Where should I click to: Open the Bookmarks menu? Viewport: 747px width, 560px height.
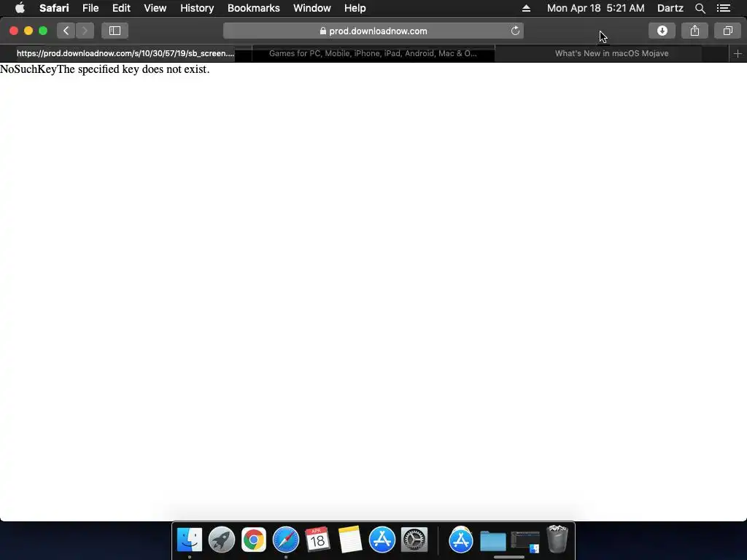[x=253, y=8]
